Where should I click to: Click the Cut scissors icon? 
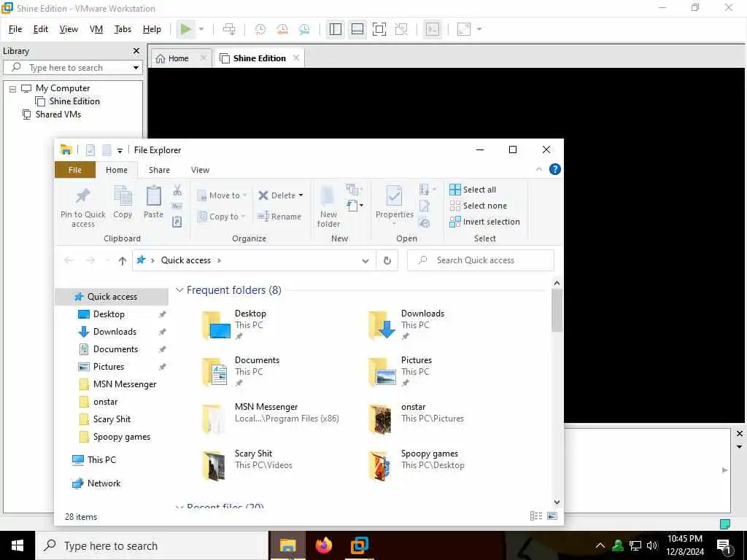177,190
